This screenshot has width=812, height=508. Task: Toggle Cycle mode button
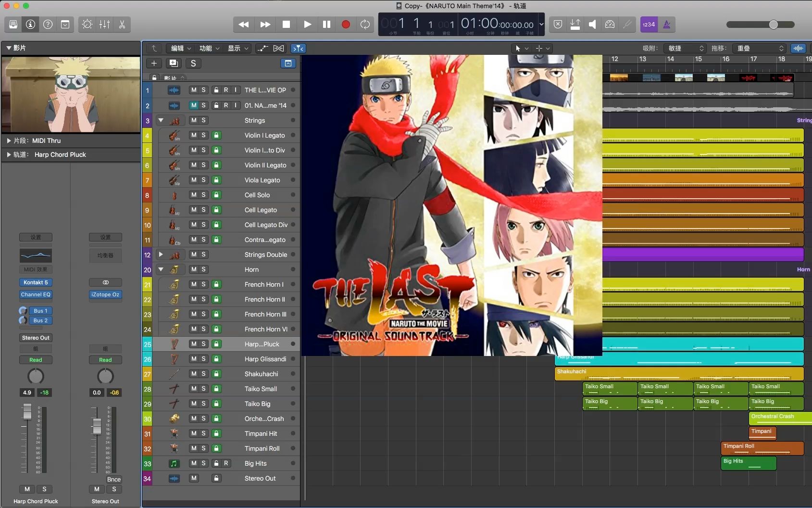coord(365,25)
